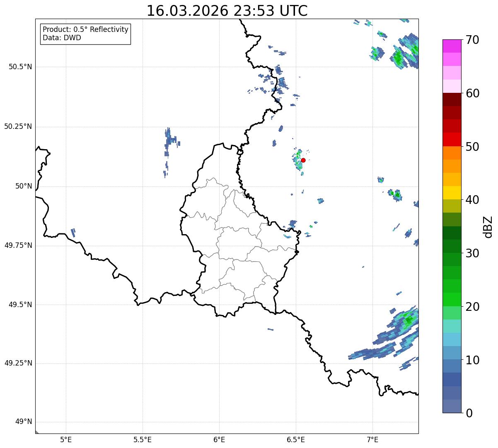Click the colorbar tick label 60
Screen dimensions: 498x448
[472, 93]
